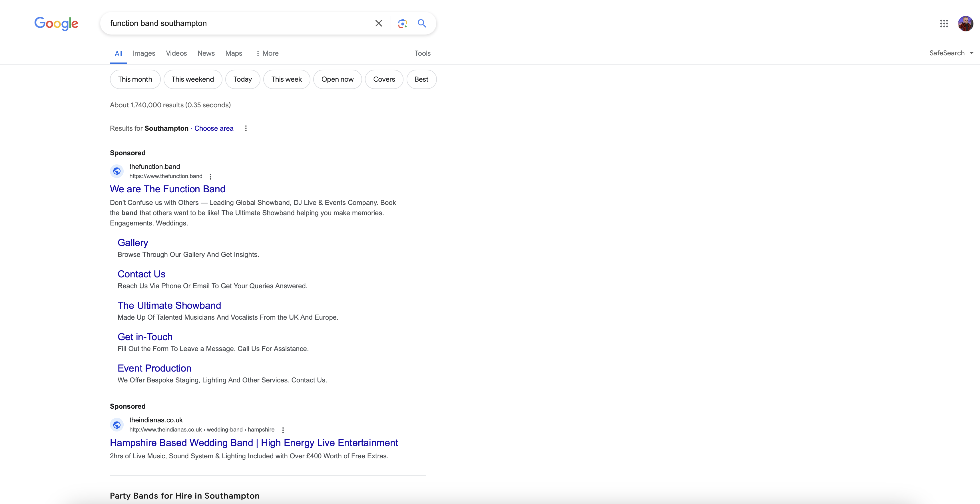Clear the search box with the X icon

point(379,23)
